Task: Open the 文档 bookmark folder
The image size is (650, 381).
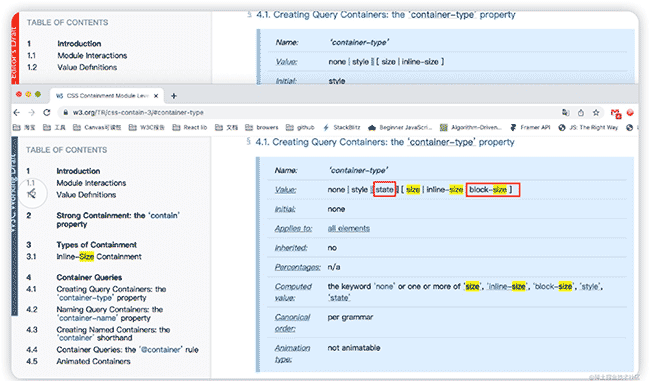Action: (x=226, y=127)
